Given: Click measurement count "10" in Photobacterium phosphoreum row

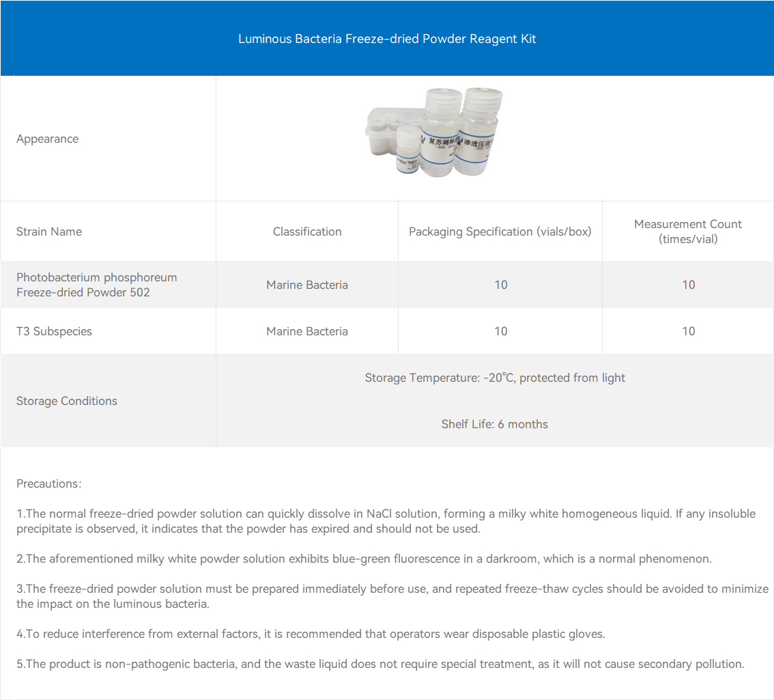Looking at the screenshot, I should click(x=688, y=285).
